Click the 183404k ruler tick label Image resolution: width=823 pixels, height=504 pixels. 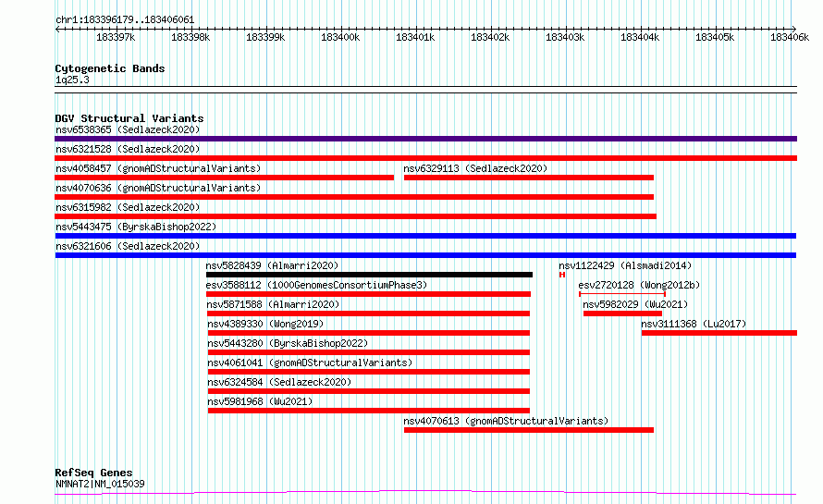(640, 37)
